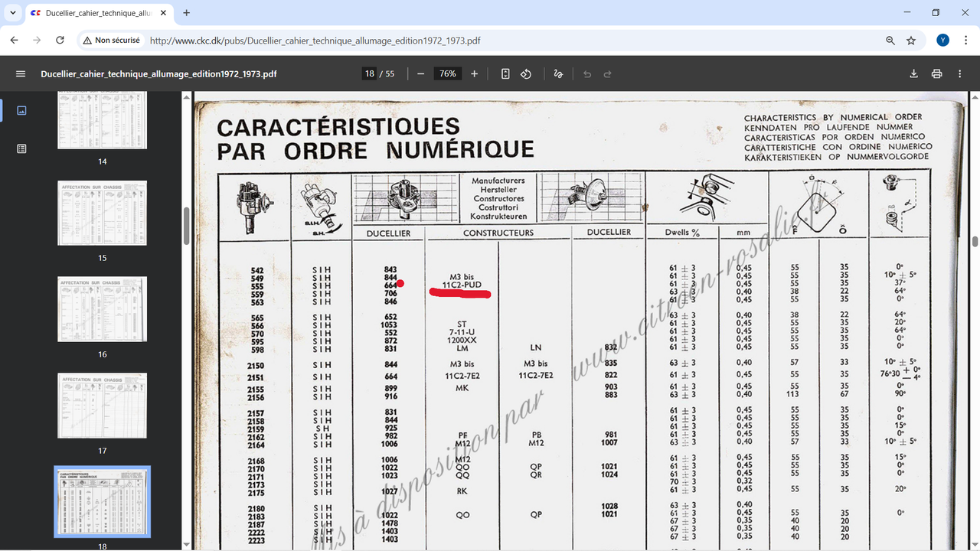The image size is (980, 551).
Task: Fit the PDF page to window
Action: click(505, 73)
